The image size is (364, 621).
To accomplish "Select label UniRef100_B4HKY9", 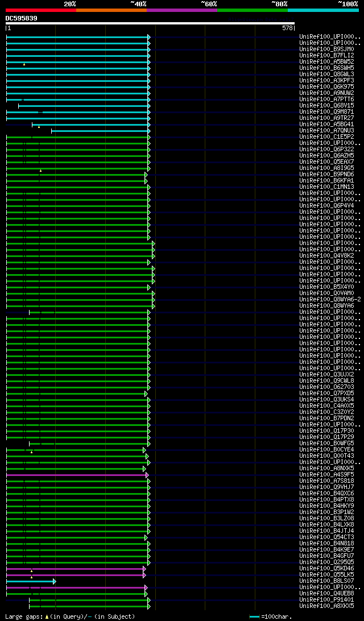I will point(327,506).
